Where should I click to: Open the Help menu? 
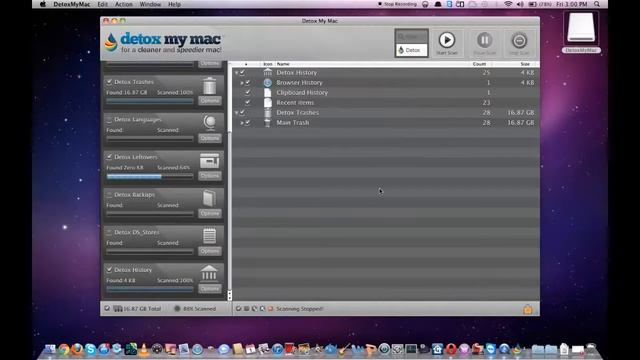tap(174, 4)
